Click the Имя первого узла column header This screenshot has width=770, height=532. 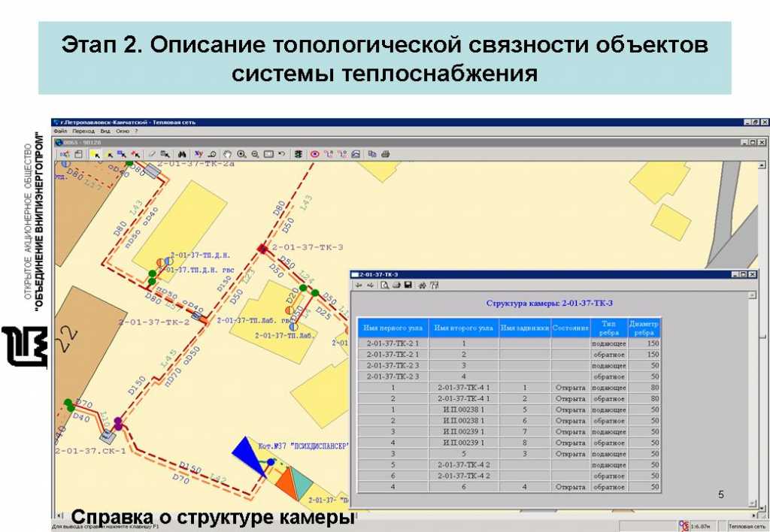(x=394, y=328)
